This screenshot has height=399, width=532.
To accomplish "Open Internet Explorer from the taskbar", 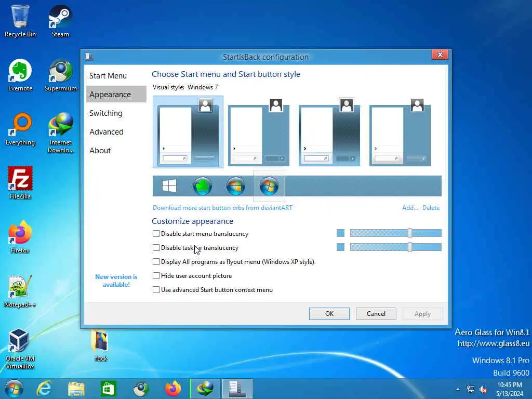I will click(x=44, y=389).
